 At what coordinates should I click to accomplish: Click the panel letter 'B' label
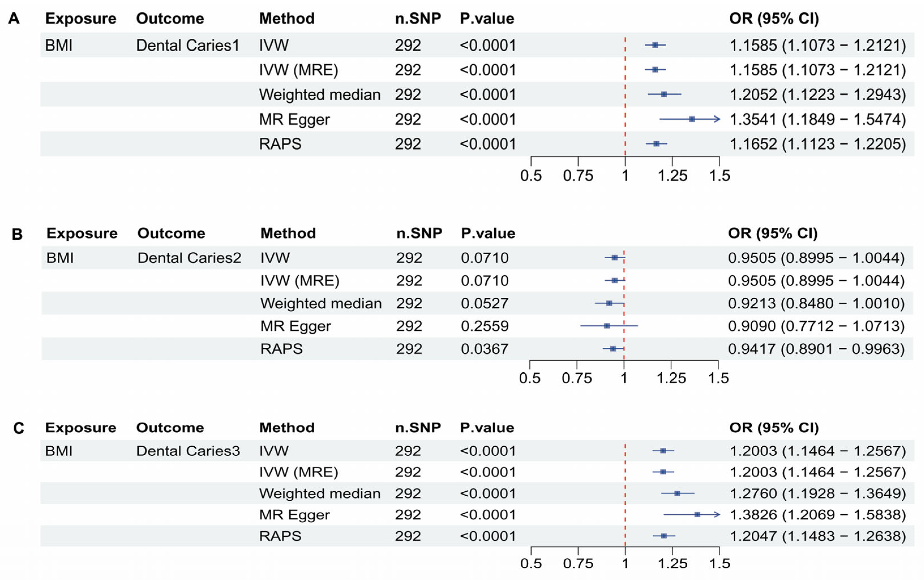[x=17, y=234]
